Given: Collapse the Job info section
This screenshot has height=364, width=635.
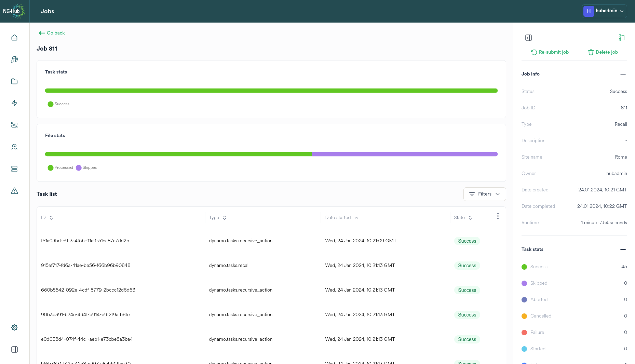Looking at the screenshot, I should (623, 74).
